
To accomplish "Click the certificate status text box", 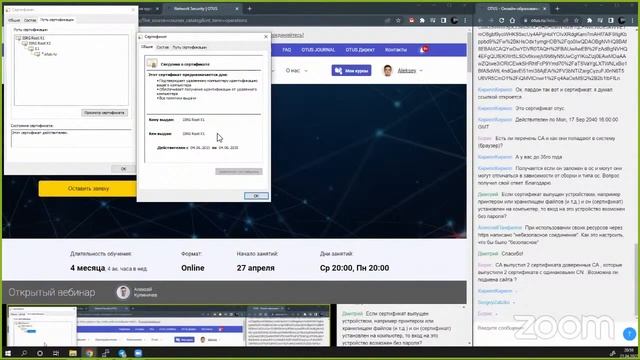I will pyautogui.click(x=71, y=138).
